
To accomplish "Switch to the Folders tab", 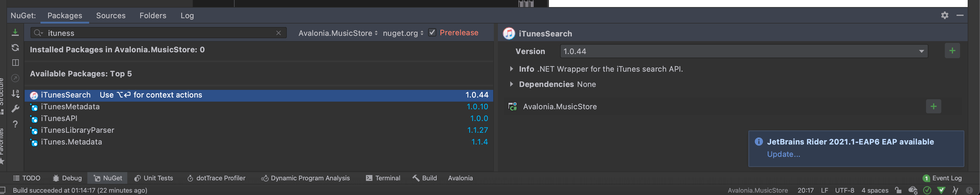I will click(x=152, y=16).
